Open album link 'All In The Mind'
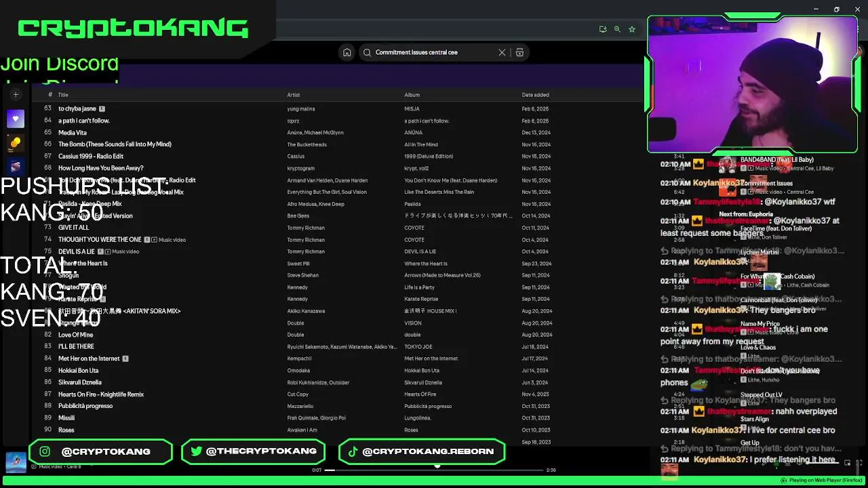868x488 pixels. 421,144
